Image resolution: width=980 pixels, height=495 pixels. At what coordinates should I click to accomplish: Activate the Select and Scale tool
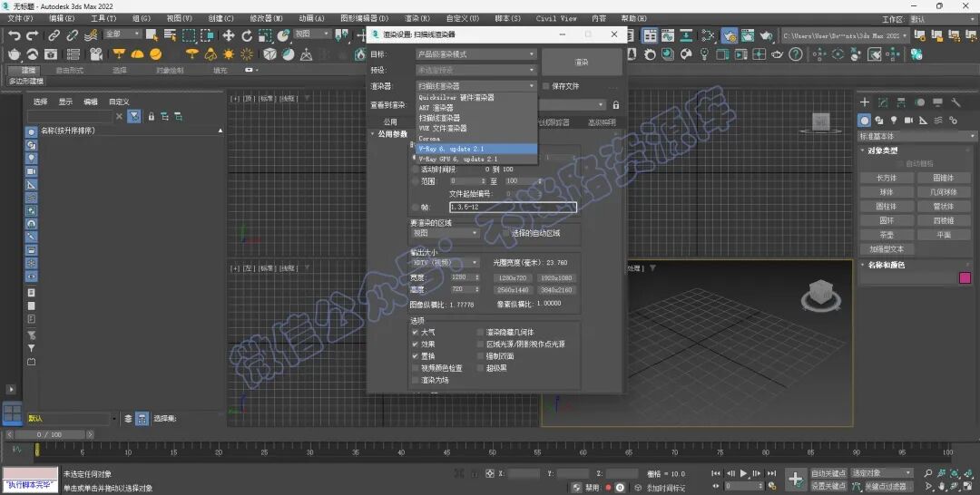coord(266,35)
